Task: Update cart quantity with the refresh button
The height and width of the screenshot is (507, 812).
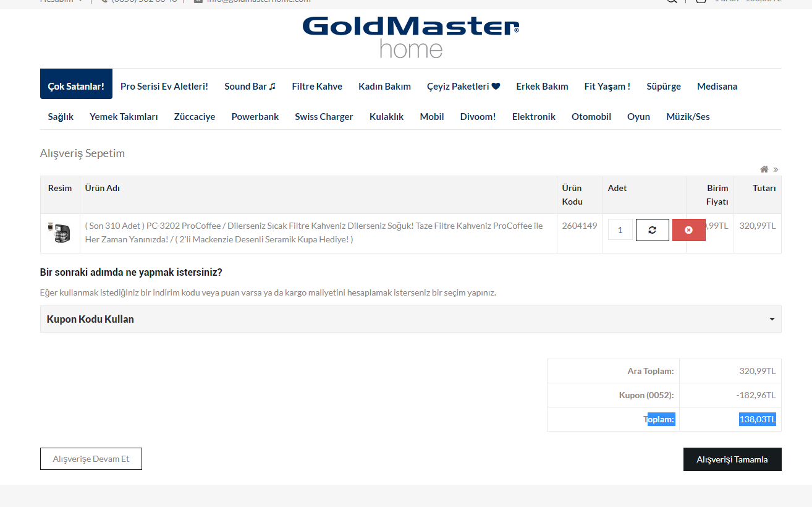Action: [652, 230]
